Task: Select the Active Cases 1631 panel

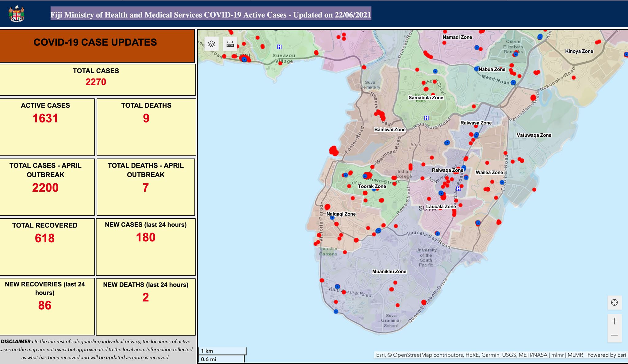Action: (x=47, y=127)
